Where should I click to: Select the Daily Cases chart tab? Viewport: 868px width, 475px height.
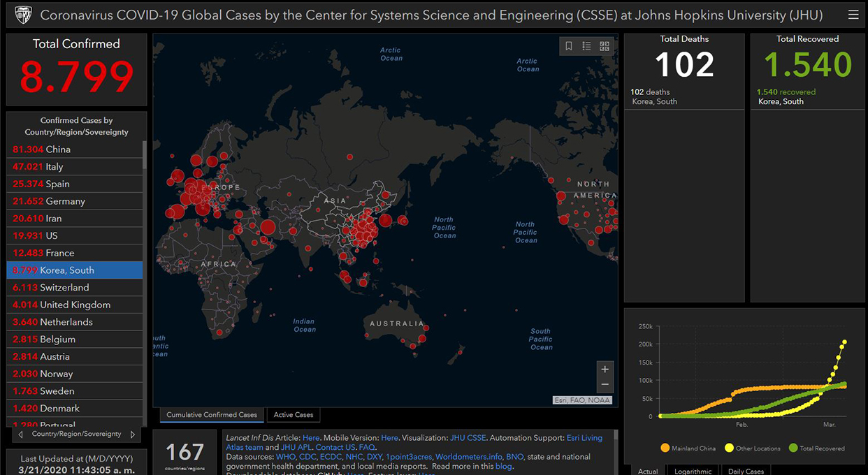click(746, 471)
